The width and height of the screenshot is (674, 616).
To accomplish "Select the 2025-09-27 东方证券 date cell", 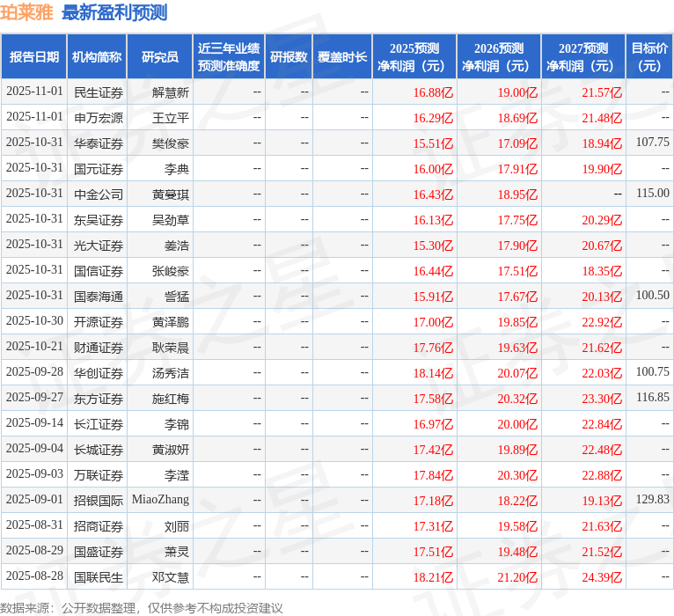I will [34, 398].
